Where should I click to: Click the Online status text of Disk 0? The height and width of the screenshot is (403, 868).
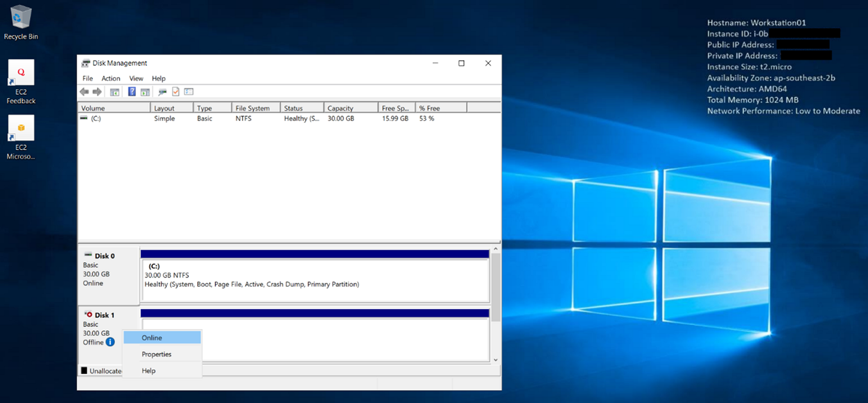click(x=93, y=283)
